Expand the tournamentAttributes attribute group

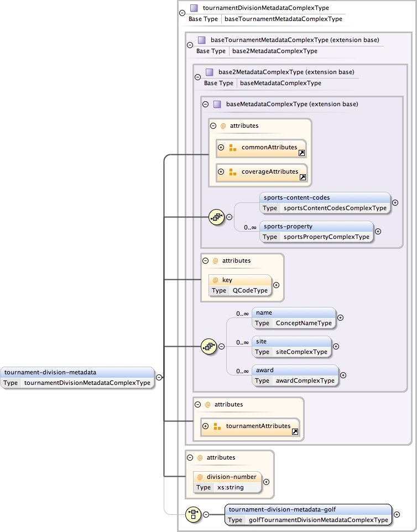[x=205, y=426]
